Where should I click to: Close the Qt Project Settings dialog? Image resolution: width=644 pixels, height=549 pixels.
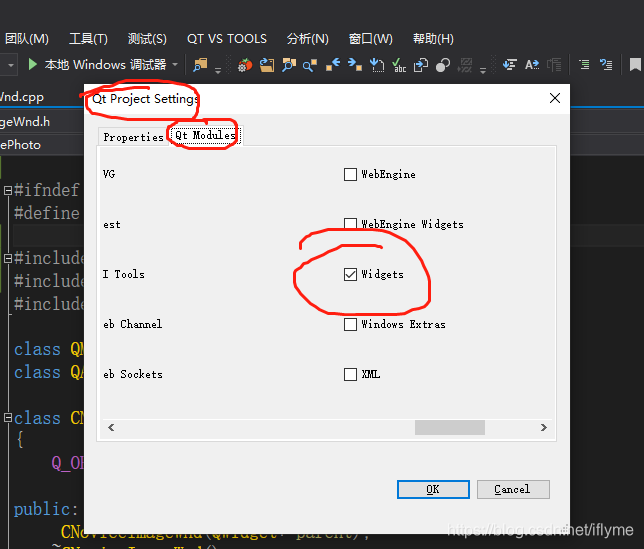(555, 98)
